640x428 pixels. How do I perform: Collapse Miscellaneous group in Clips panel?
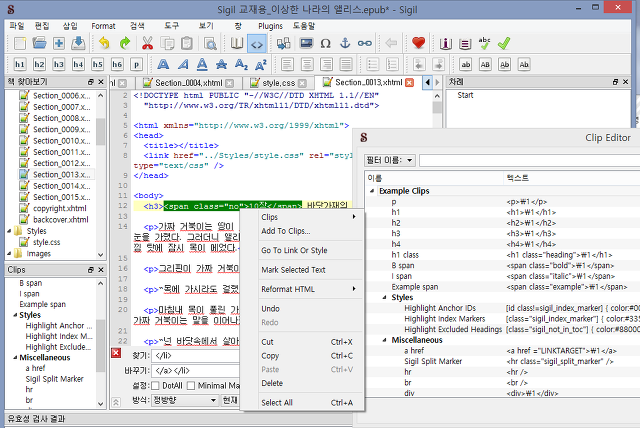click(15, 357)
